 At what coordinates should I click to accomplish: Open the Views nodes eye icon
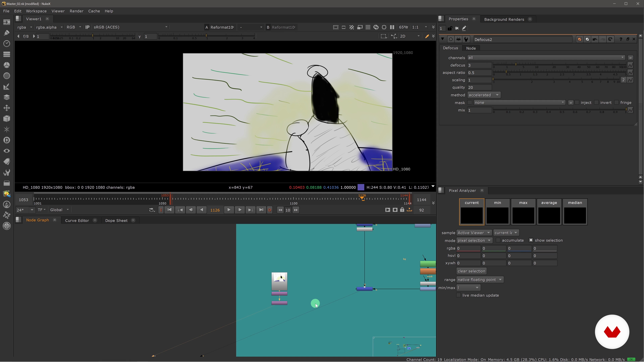[x=7, y=151]
